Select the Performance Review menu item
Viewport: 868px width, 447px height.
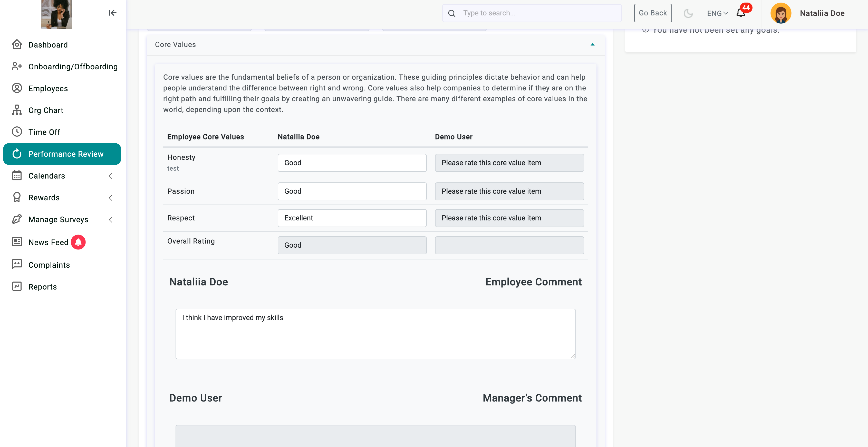tap(62, 154)
